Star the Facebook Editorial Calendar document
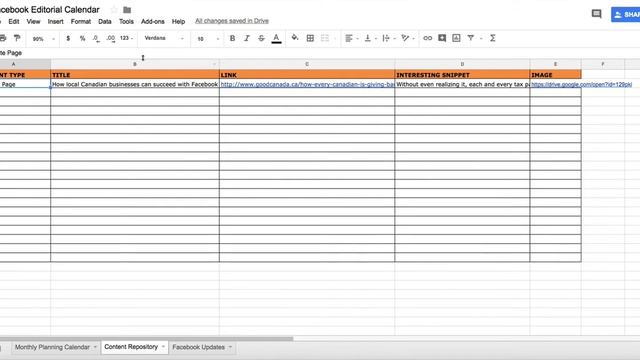This screenshot has width=640, height=360. point(114,10)
